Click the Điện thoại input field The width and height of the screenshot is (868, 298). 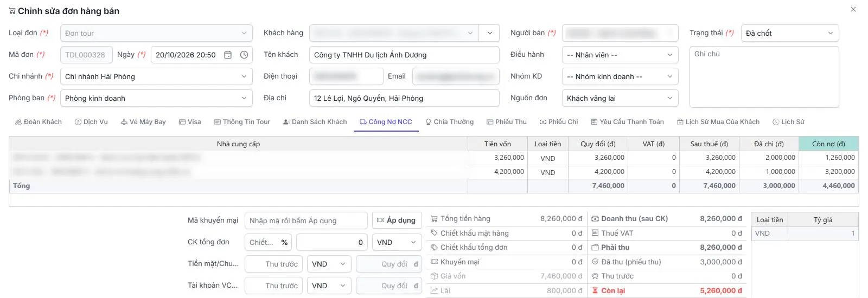coord(346,76)
